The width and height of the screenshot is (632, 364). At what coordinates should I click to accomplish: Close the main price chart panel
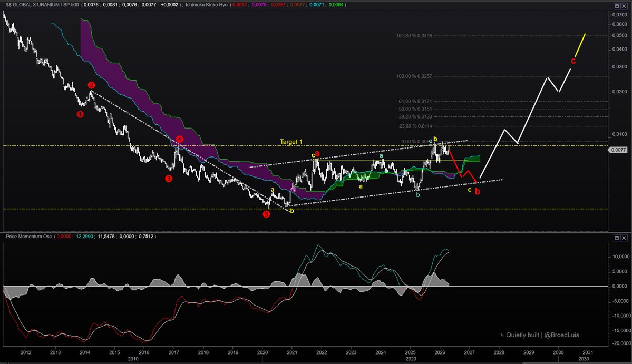click(624, 6)
